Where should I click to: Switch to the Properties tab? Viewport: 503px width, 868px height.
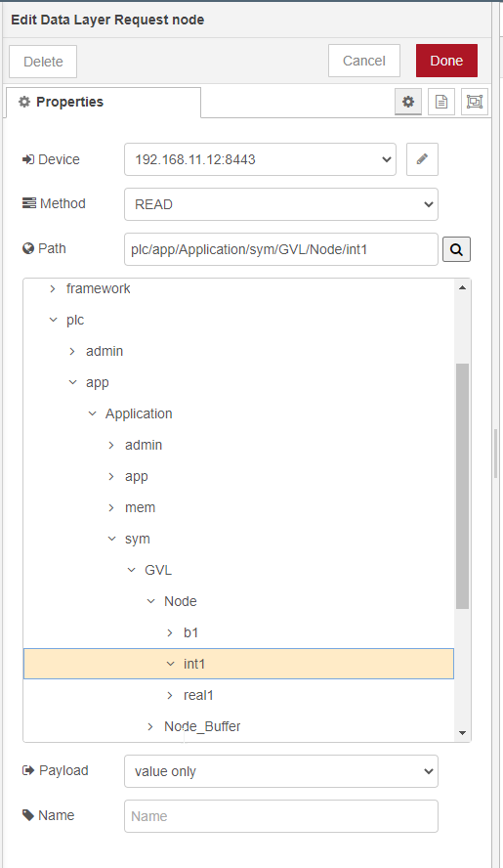coord(104,102)
